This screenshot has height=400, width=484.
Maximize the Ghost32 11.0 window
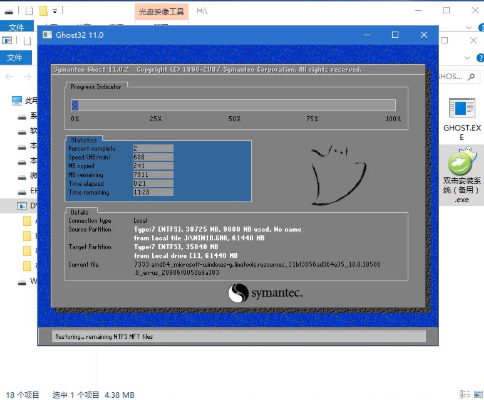click(395, 35)
